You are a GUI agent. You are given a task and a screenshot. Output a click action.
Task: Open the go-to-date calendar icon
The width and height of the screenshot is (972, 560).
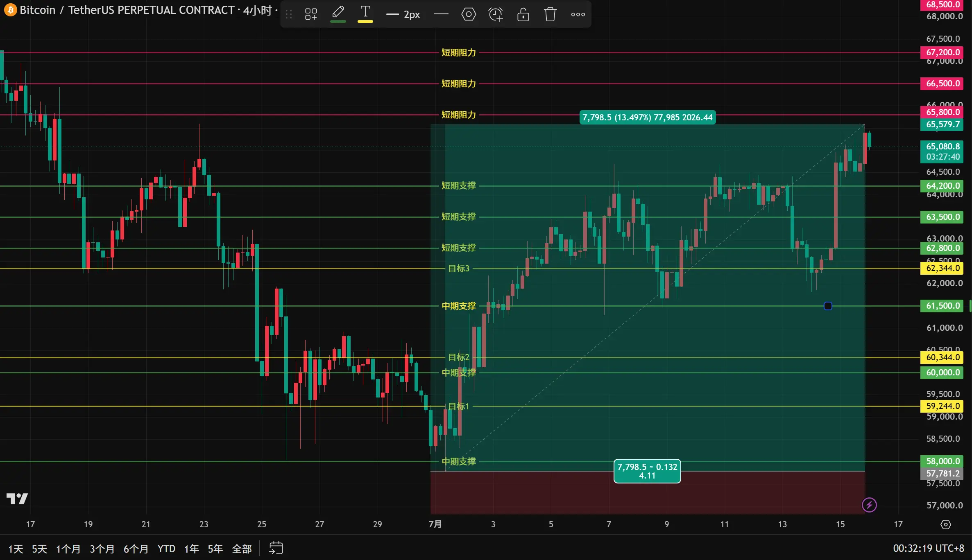click(x=276, y=548)
